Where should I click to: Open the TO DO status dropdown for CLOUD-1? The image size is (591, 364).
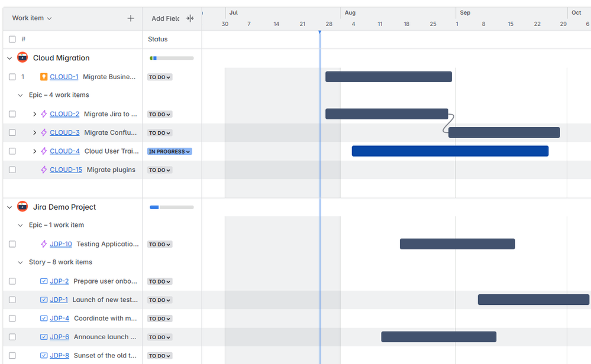(x=160, y=77)
